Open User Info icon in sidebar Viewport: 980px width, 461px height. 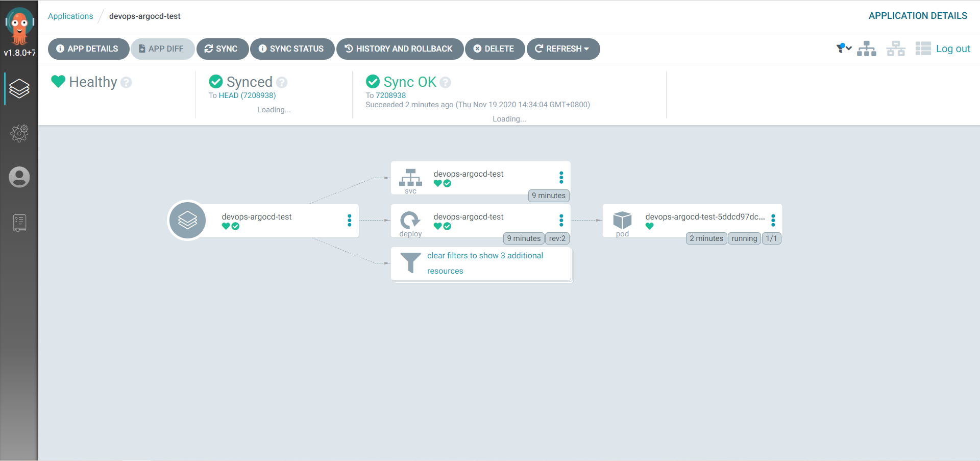[19, 177]
